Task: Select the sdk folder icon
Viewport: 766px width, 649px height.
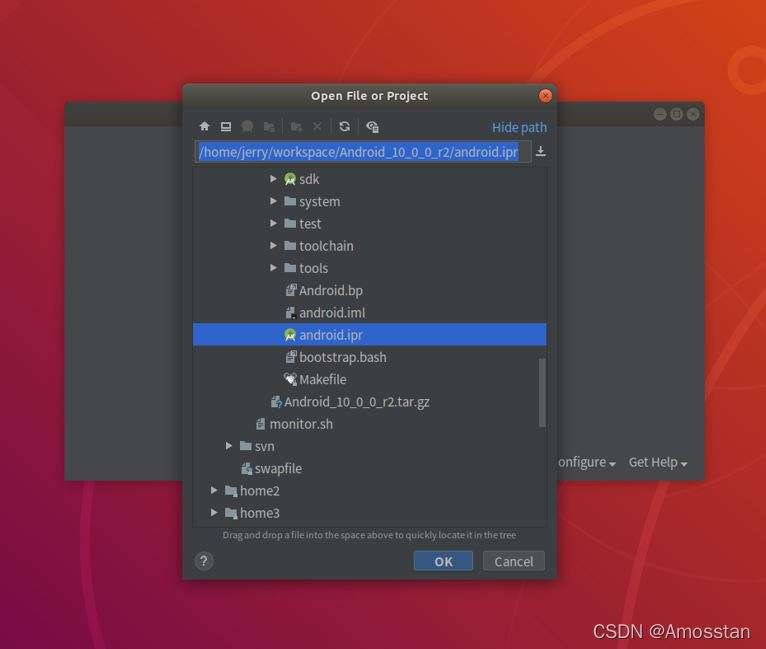Action: [290, 179]
